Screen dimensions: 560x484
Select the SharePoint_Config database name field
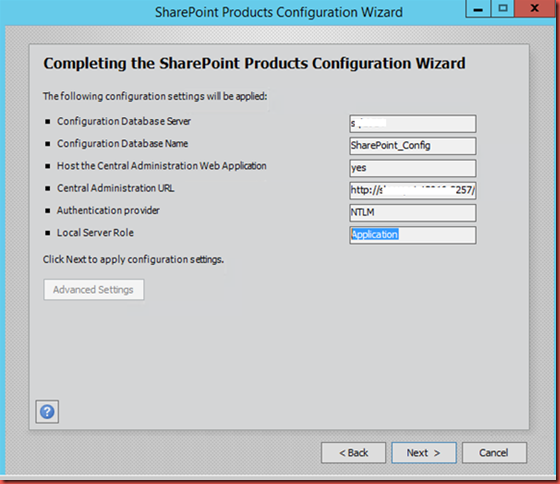coord(412,146)
